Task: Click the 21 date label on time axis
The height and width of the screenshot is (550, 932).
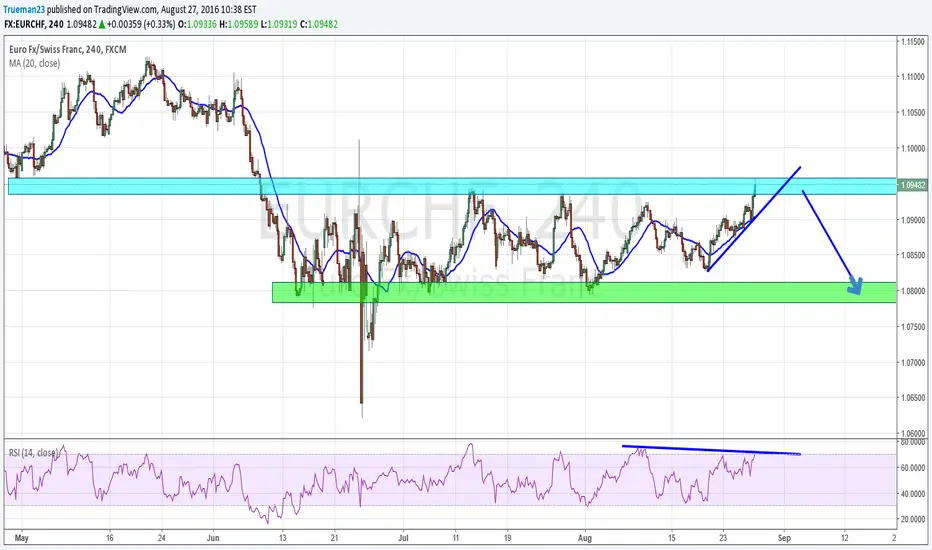Action: [x=335, y=538]
